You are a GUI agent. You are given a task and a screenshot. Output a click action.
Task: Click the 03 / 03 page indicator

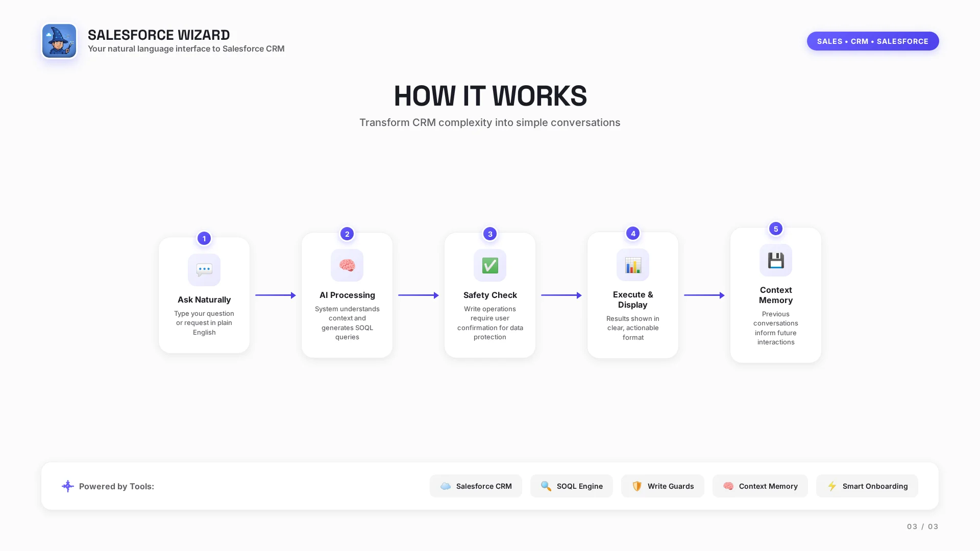[x=922, y=527]
